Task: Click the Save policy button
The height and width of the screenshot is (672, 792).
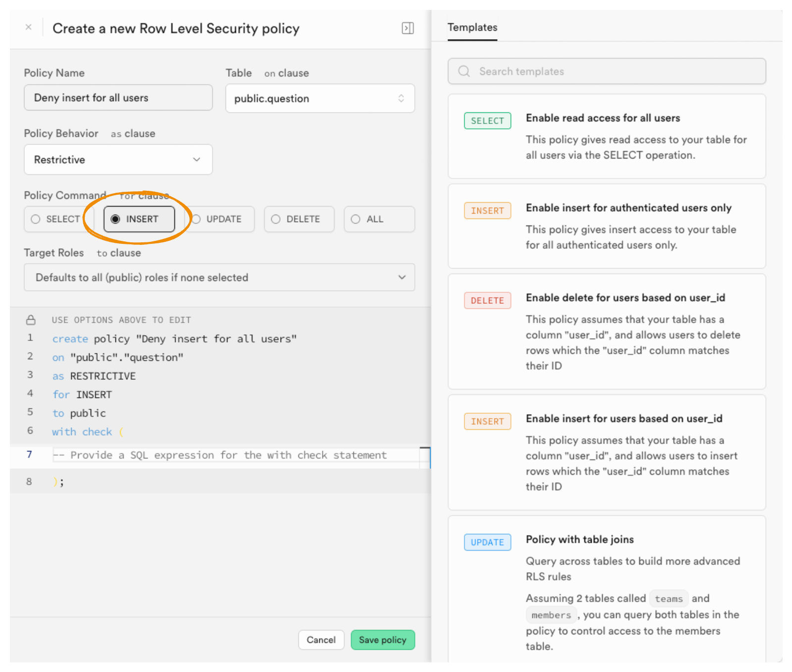Action: tap(382, 640)
